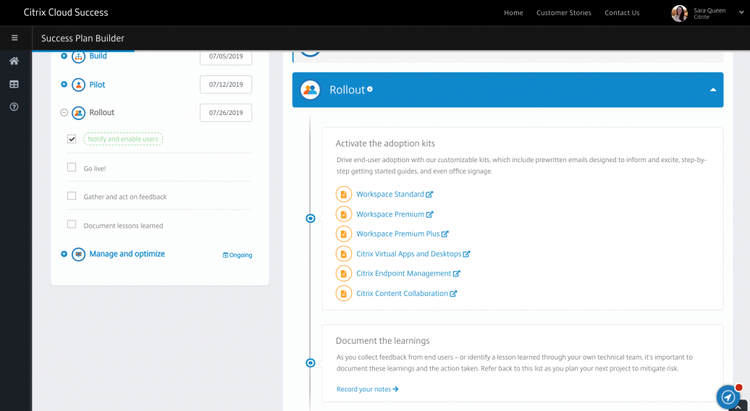Collapse the Rollout panel using the up arrow
This screenshot has height=411, width=750.
pos(713,89)
